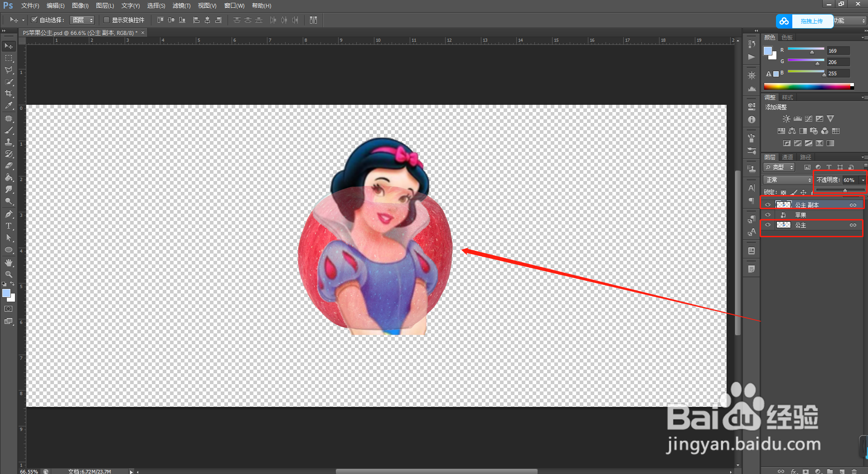Add a Gradient Map adjustment
The width and height of the screenshot is (868, 474).
coord(830,143)
